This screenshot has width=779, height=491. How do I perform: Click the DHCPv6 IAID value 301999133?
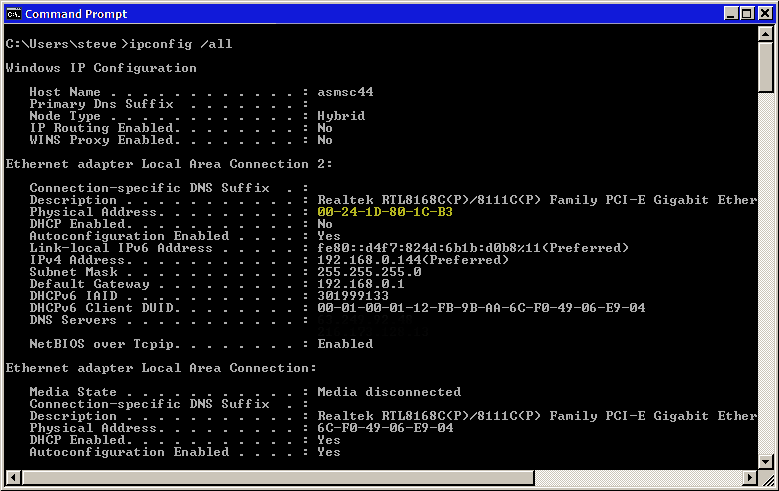(x=353, y=296)
